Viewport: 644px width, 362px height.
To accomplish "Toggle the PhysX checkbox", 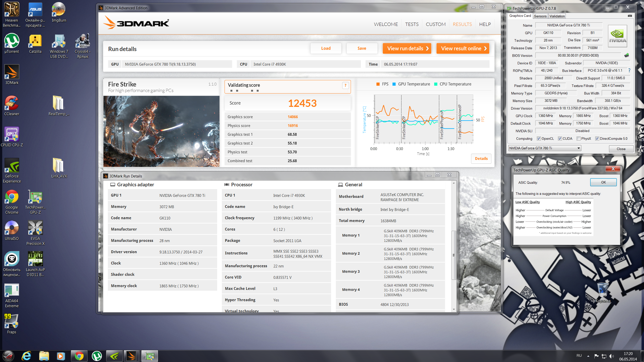I will coord(579,139).
